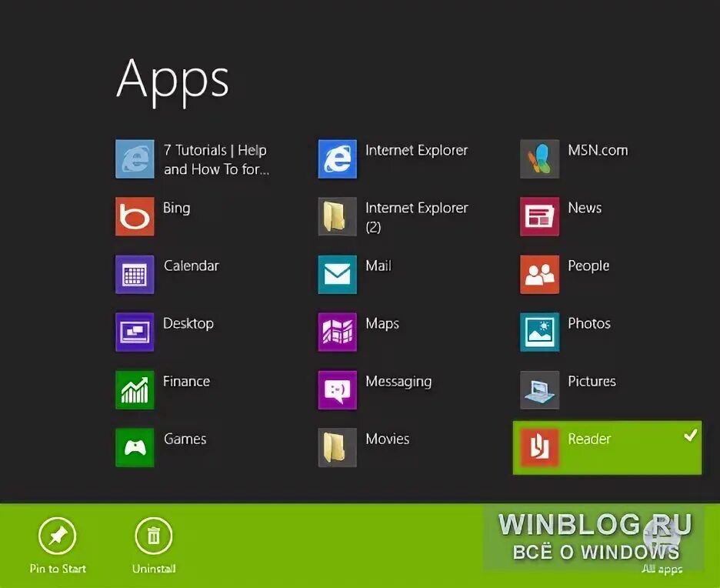
Task: Launch the Bing app icon
Action: [x=135, y=216]
